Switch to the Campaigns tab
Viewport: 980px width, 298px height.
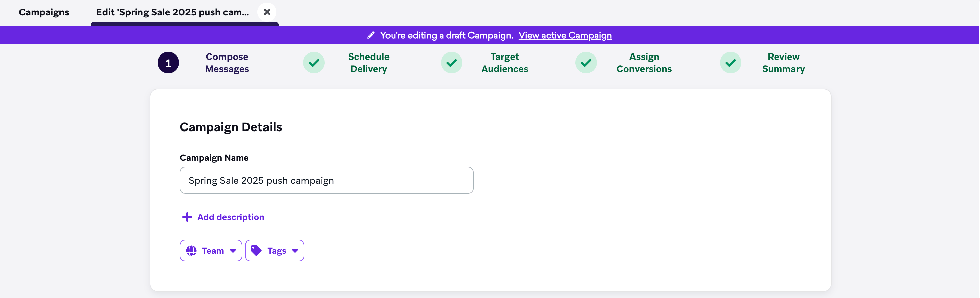tap(44, 12)
